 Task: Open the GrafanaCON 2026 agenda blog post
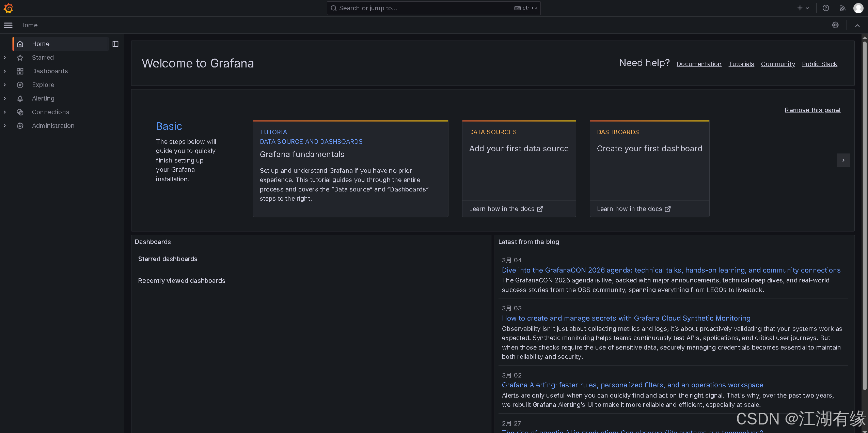point(671,270)
